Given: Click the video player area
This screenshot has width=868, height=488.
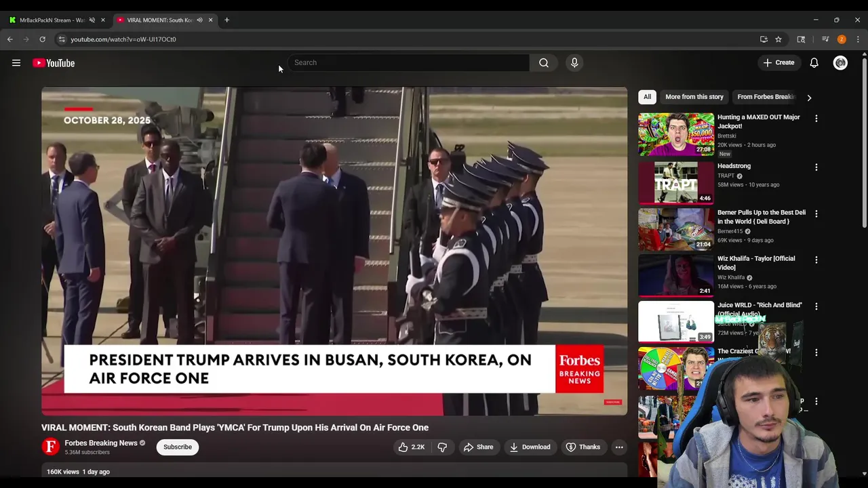Looking at the screenshot, I should pyautogui.click(x=334, y=251).
